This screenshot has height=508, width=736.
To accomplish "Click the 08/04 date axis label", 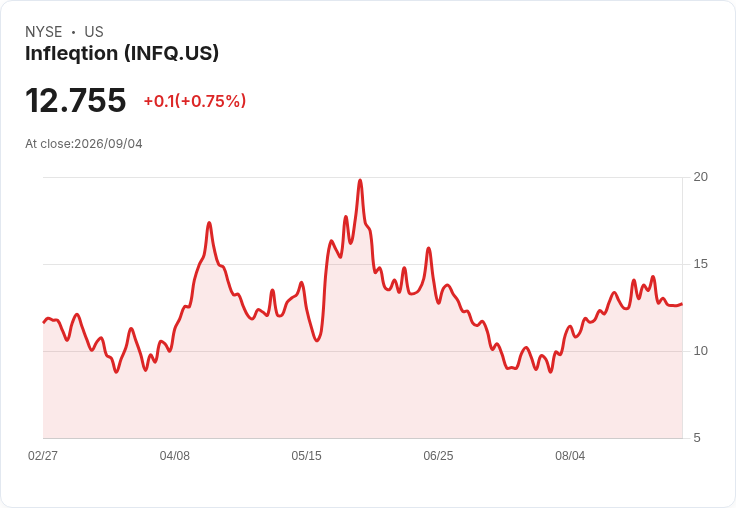I will pyautogui.click(x=570, y=455).
